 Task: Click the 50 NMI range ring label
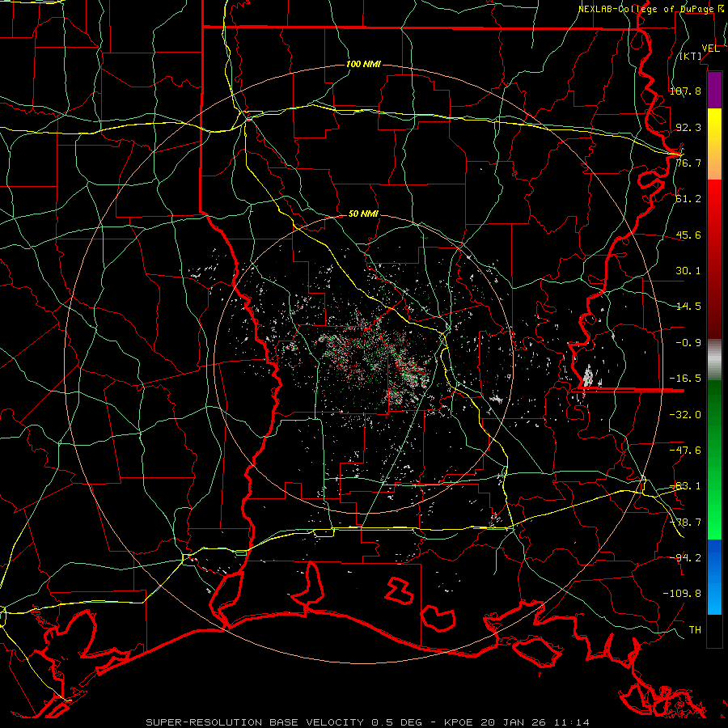pyautogui.click(x=363, y=214)
